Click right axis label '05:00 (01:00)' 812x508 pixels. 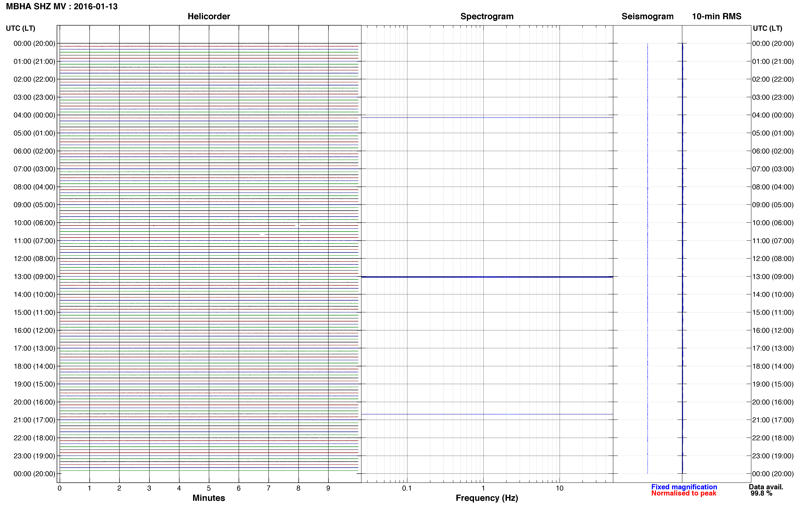coord(773,133)
